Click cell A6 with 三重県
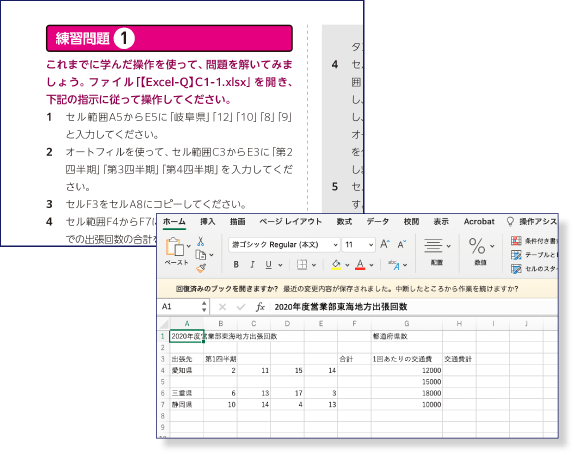Image resolution: width=575 pixels, height=455 pixels. click(187, 393)
